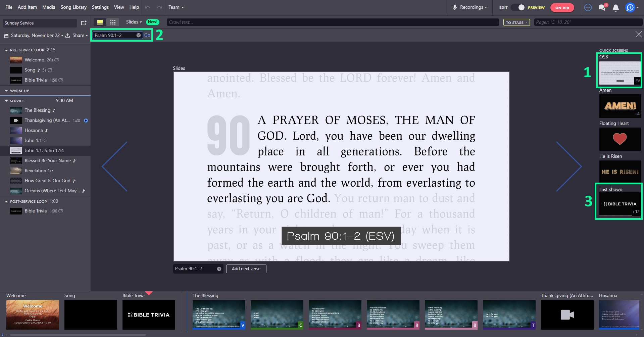Toggle the On Air button
This screenshot has height=337, width=644.
(562, 8)
